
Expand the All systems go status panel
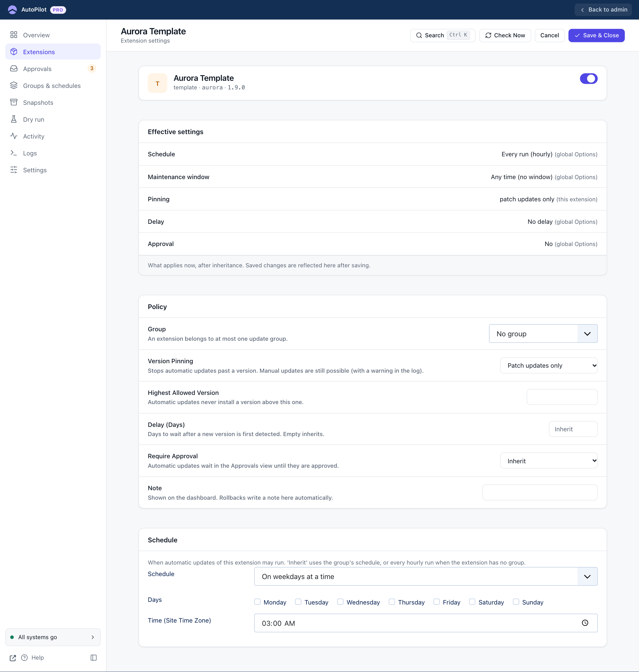click(x=53, y=637)
